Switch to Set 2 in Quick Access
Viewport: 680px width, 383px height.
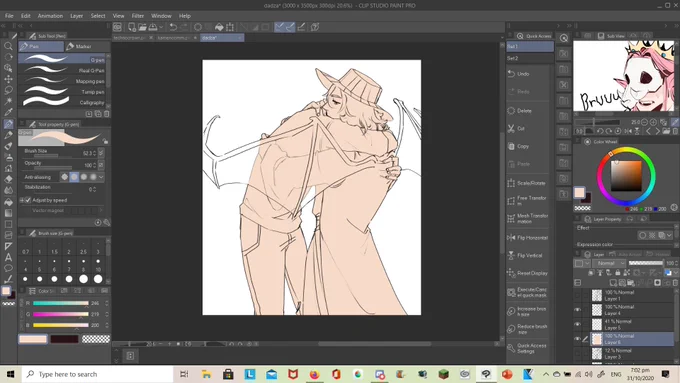tap(530, 58)
